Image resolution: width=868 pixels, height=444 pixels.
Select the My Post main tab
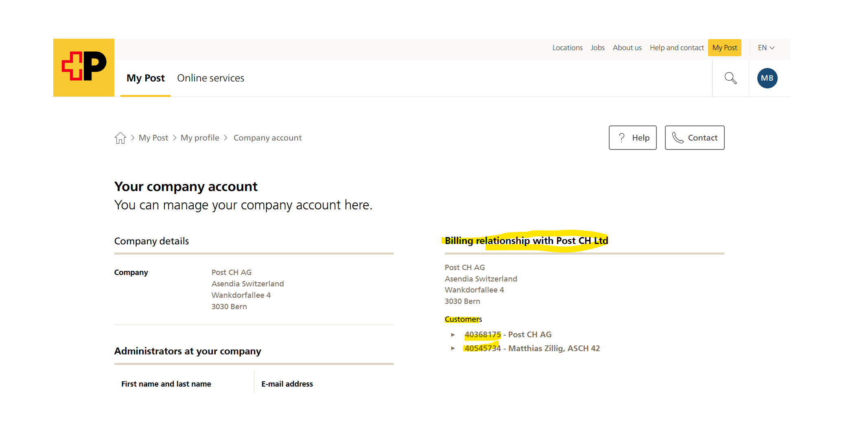[x=146, y=78]
